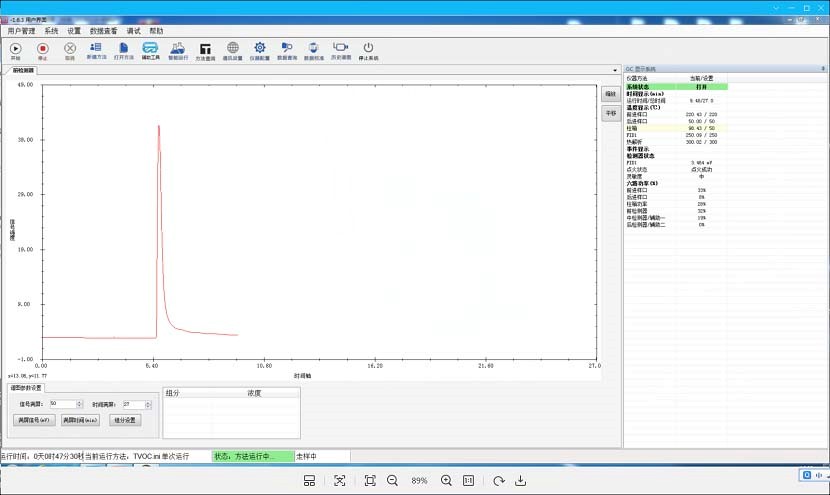Click the 新建方法 toolbar icon
830x495 pixels.
[96, 48]
